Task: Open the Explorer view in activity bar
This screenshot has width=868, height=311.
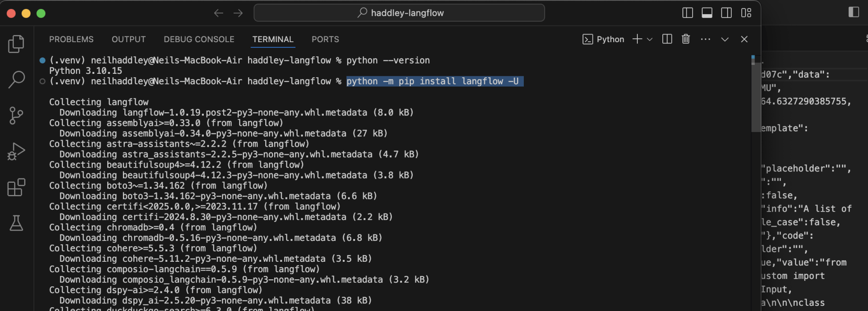Action: 17,44
